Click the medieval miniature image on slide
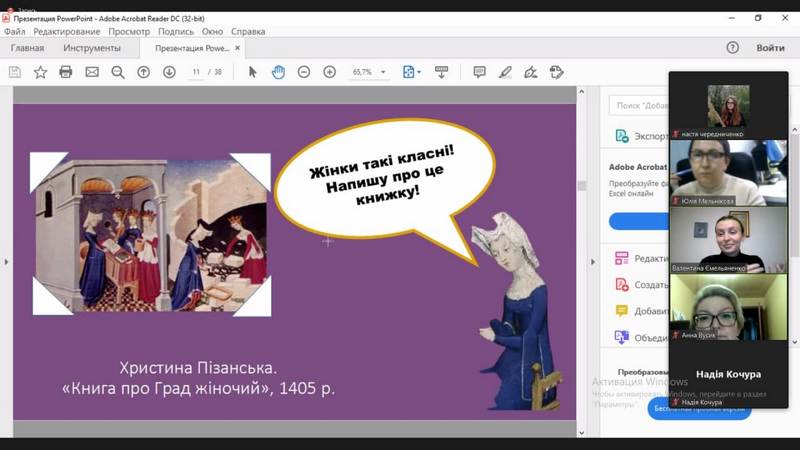800x450 pixels. point(151,235)
